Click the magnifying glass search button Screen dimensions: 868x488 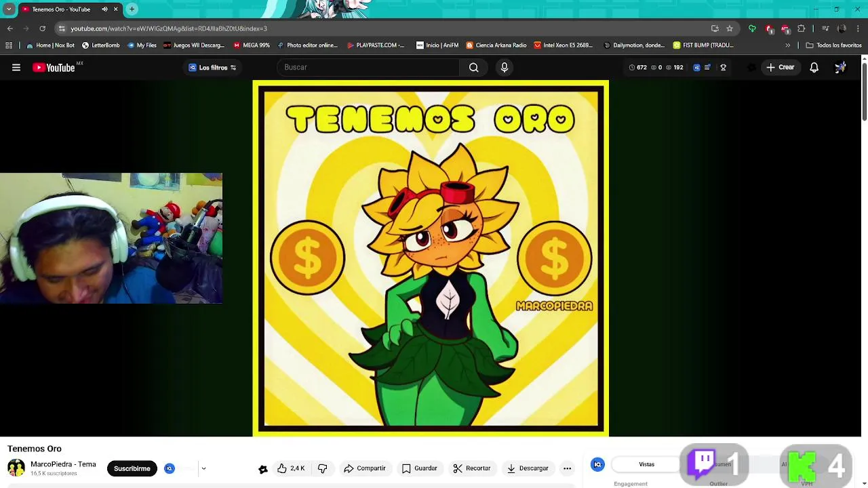click(x=474, y=67)
